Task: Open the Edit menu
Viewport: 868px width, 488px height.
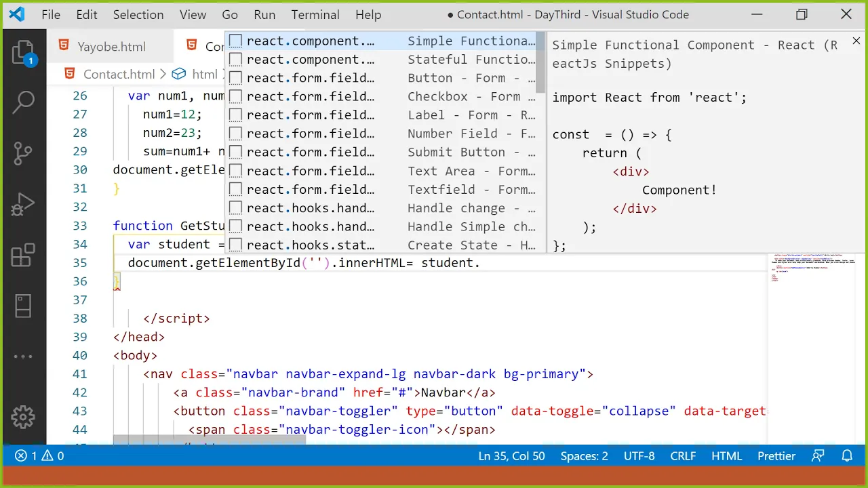Action: coord(87,14)
